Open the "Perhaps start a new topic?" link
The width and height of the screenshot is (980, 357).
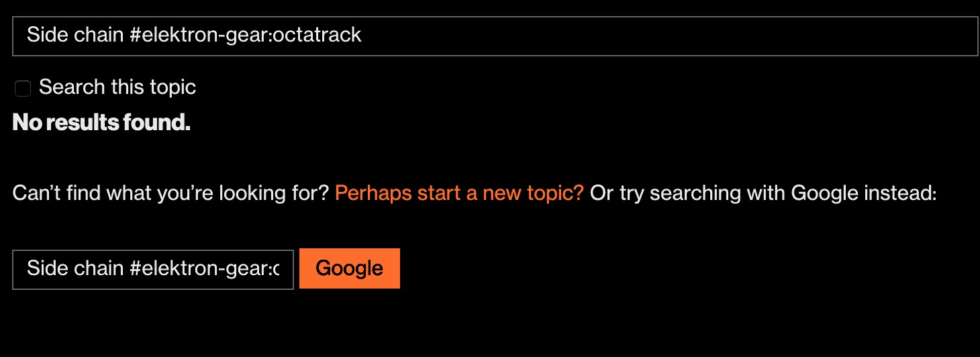459,194
